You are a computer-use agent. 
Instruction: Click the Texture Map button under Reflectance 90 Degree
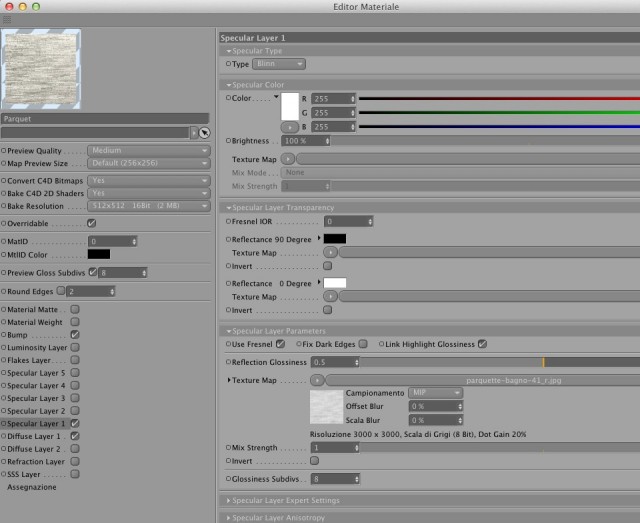(x=330, y=252)
